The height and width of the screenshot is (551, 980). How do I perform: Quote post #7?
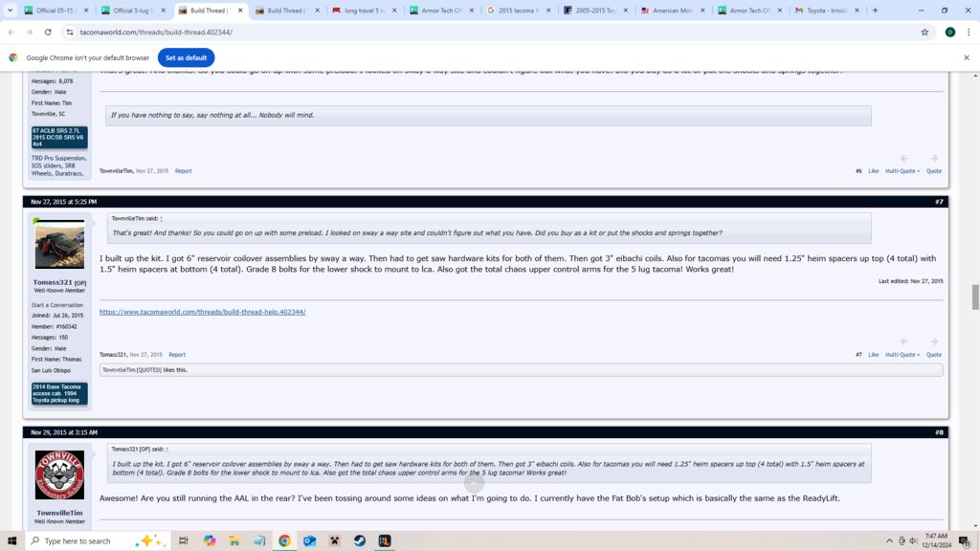pos(934,354)
